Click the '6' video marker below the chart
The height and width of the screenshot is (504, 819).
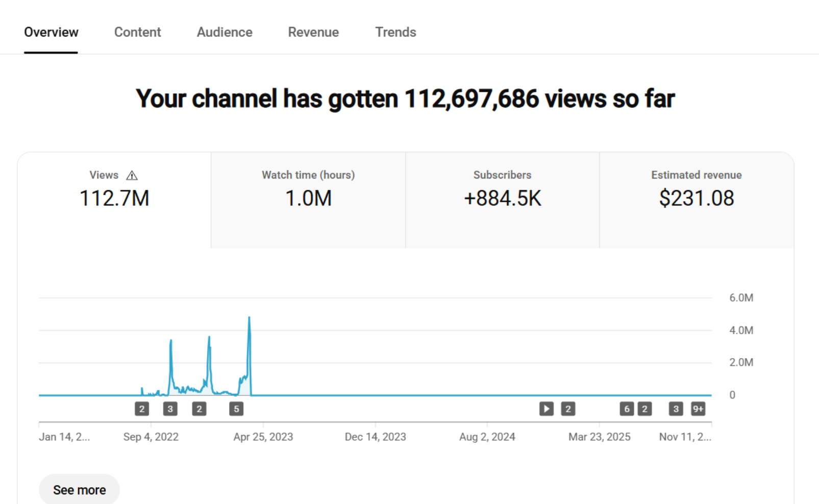(627, 409)
